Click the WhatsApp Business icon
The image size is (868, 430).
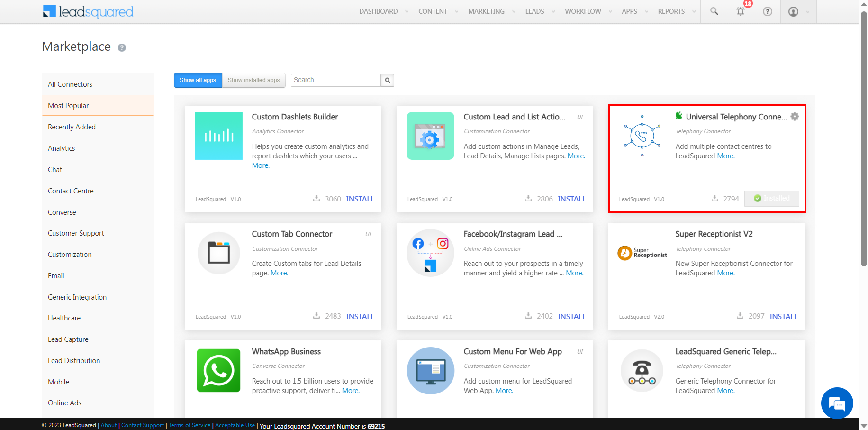(218, 371)
